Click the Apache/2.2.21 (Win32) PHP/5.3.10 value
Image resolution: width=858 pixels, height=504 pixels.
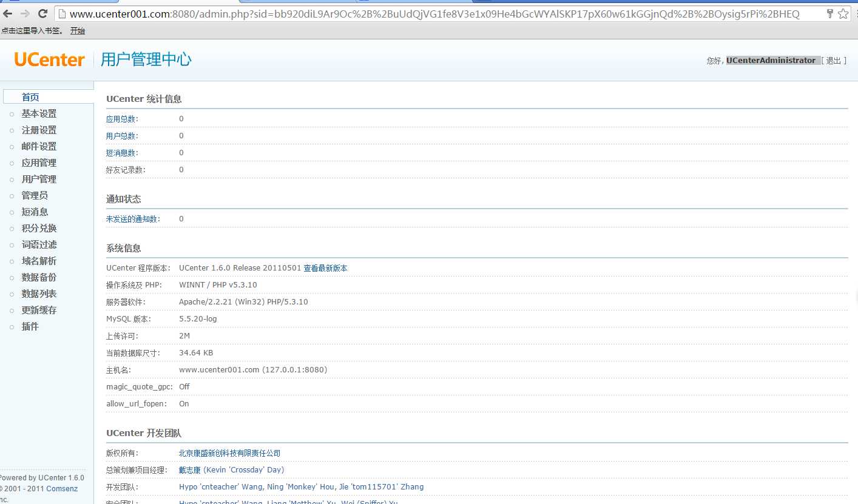(x=243, y=302)
